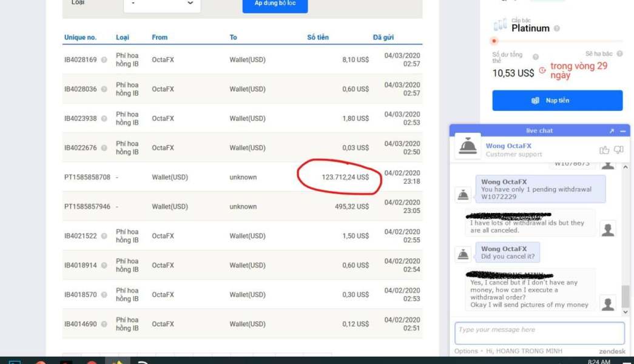Click the Nạp tiền button
Image resolution: width=634 pixels, height=364 pixels.
pyautogui.click(x=557, y=100)
